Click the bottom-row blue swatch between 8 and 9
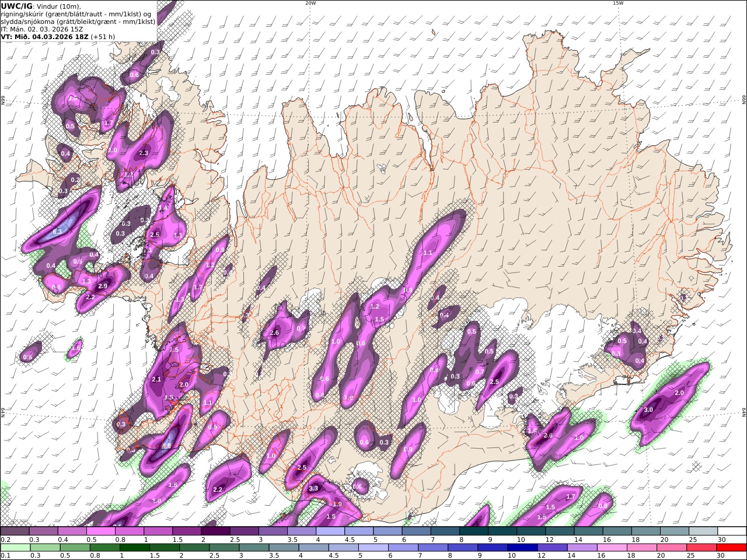Image resolution: width=747 pixels, height=560 pixels. coord(463,548)
